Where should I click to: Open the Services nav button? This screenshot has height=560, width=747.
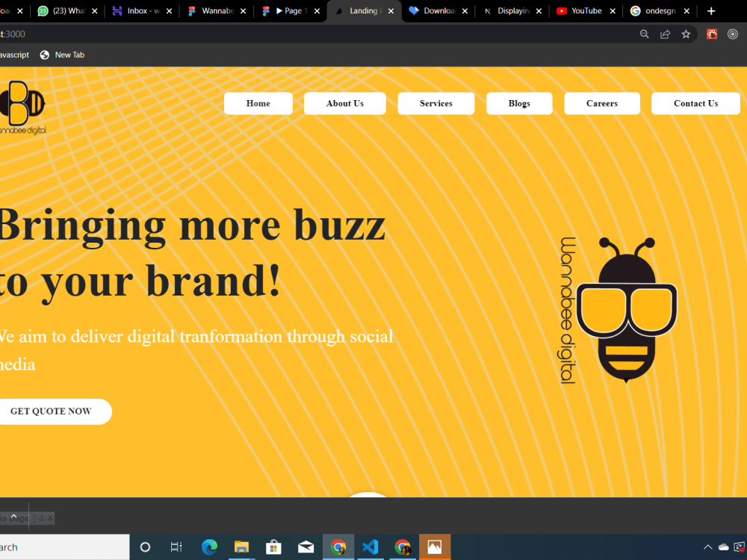(x=436, y=103)
